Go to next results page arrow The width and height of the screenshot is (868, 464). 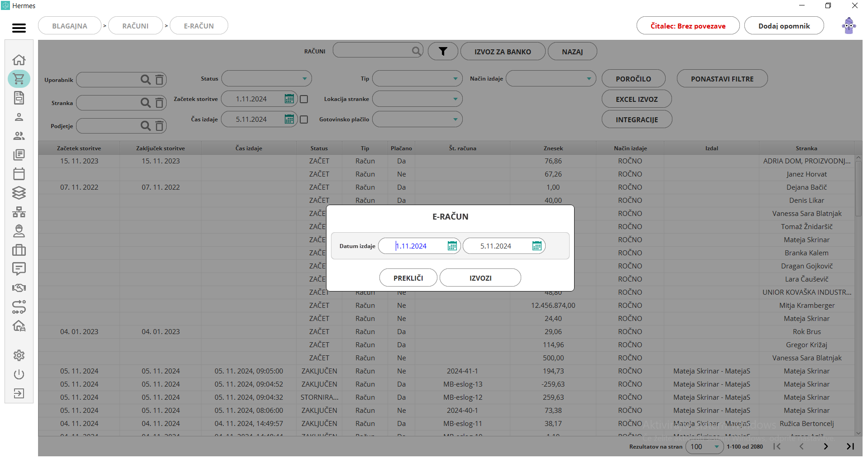coord(825,446)
